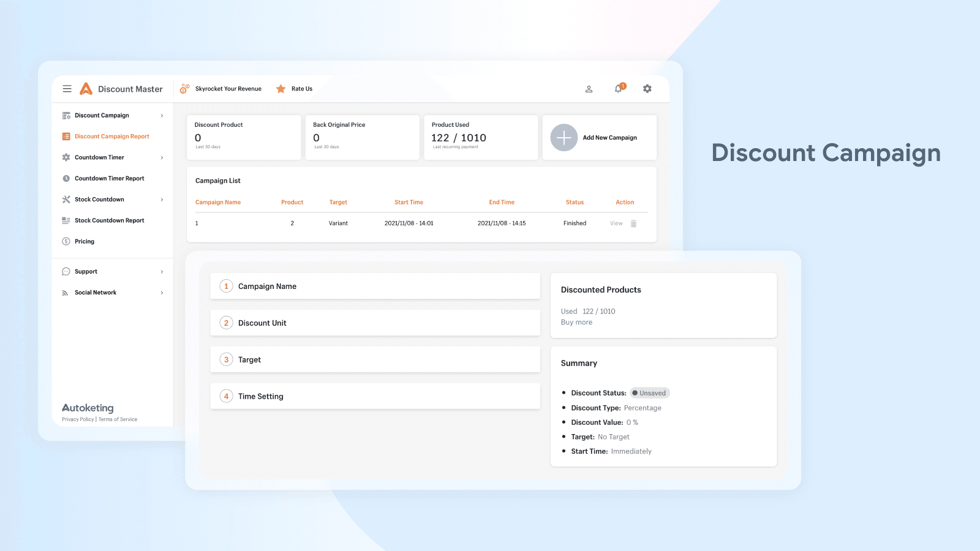Click the Skyrocket Your Revenue gears icon
This screenshot has width=980, height=551.
click(184, 89)
